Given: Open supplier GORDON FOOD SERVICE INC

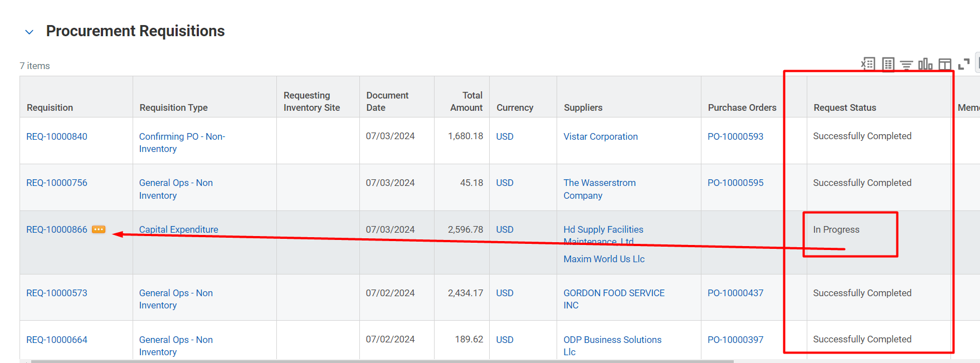Looking at the screenshot, I should coord(614,299).
